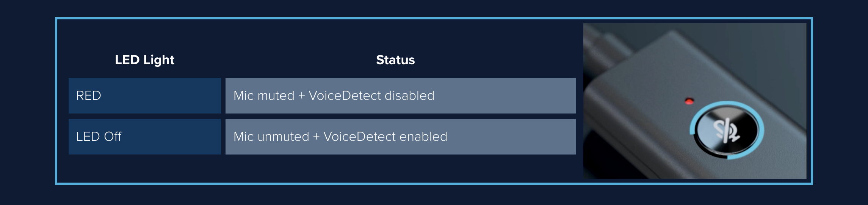The image size is (868, 205).
Task: Click the word Off in LED Off cell
Action: click(113, 137)
